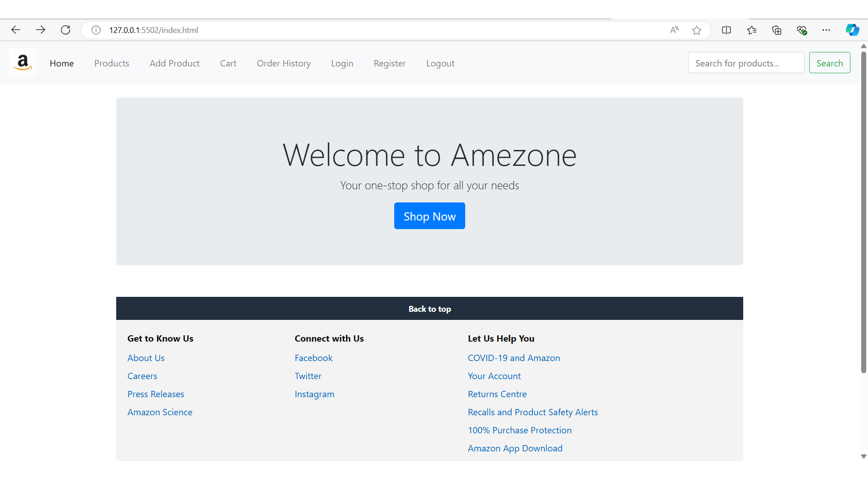Click the browser back arrow
This screenshot has height=488, width=868.
click(16, 30)
